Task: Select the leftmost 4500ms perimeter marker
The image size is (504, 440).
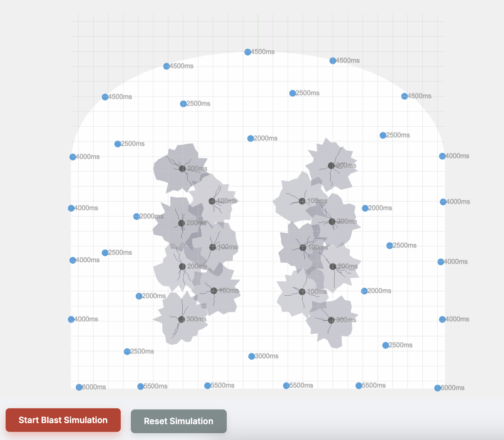Action: (105, 97)
